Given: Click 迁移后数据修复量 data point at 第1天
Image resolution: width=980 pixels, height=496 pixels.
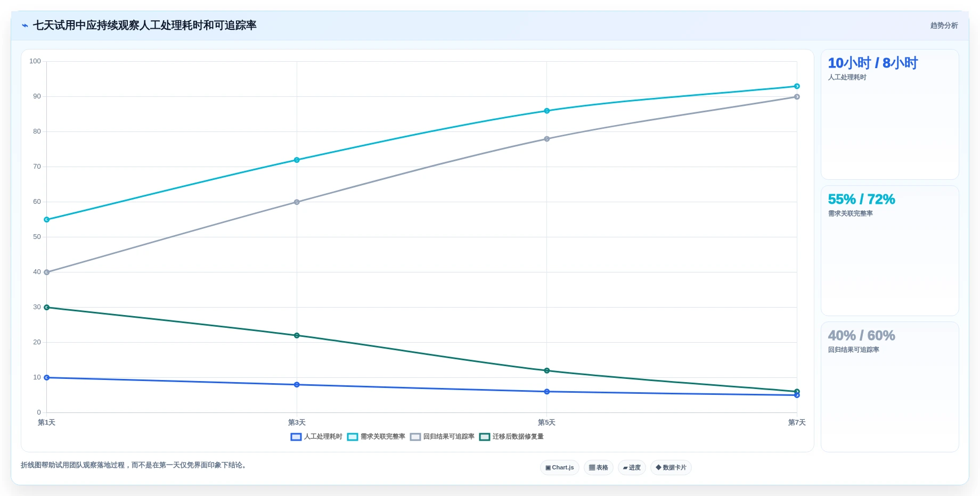Looking at the screenshot, I should [47, 308].
